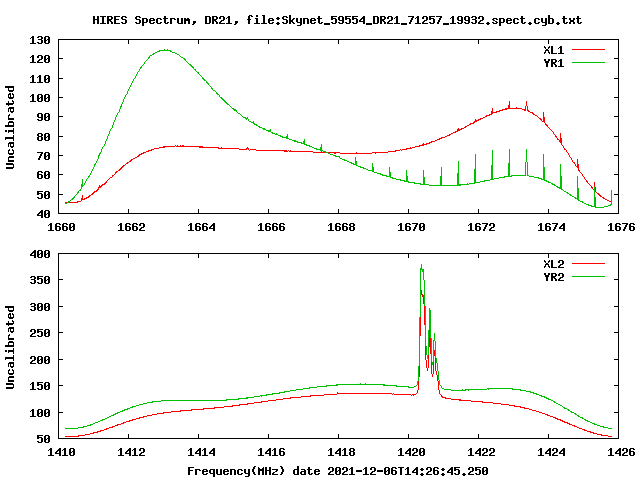Click the bottom plot's Uncalibrated axis label

click(10, 347)
